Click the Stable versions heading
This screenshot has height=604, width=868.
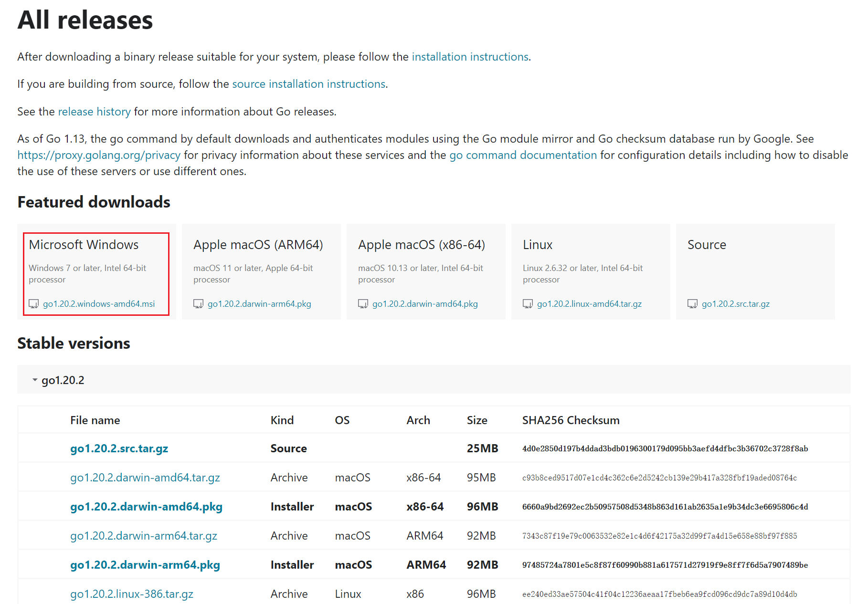[74, 343]
